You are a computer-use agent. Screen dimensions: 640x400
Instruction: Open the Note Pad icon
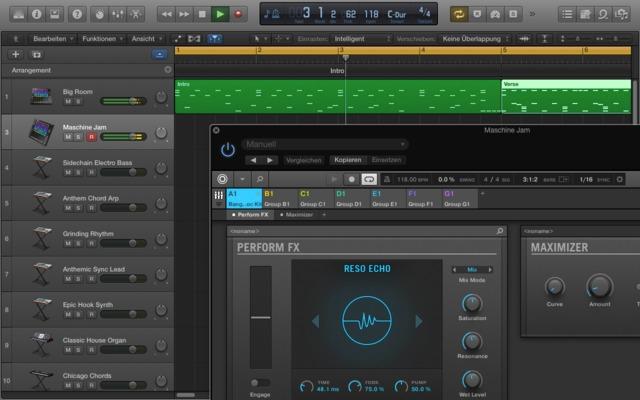point(585,15)
